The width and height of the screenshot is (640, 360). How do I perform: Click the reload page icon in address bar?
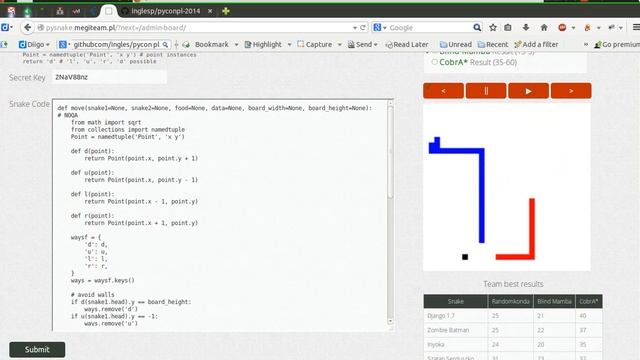click(362, 27)
